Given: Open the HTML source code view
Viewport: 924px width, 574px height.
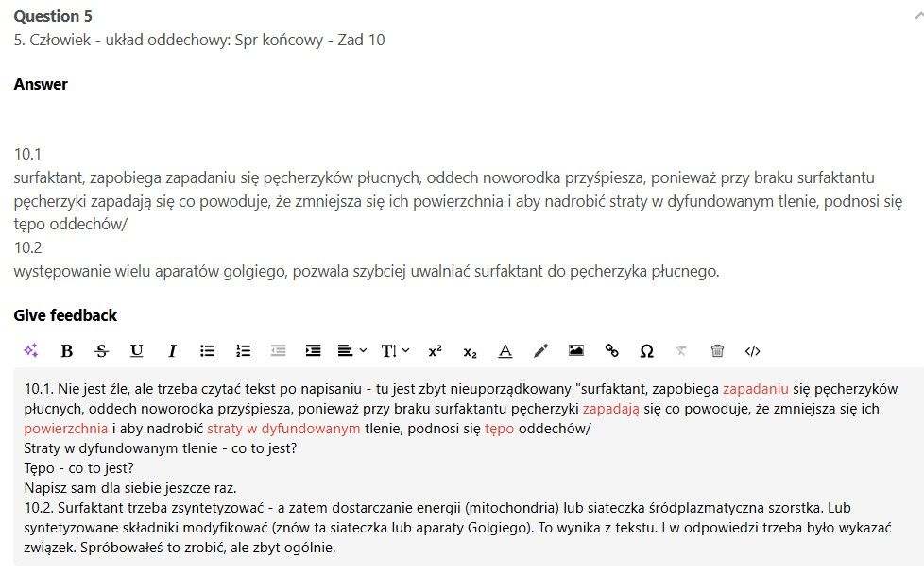Looking at the screenshot, I should [753, 351].
